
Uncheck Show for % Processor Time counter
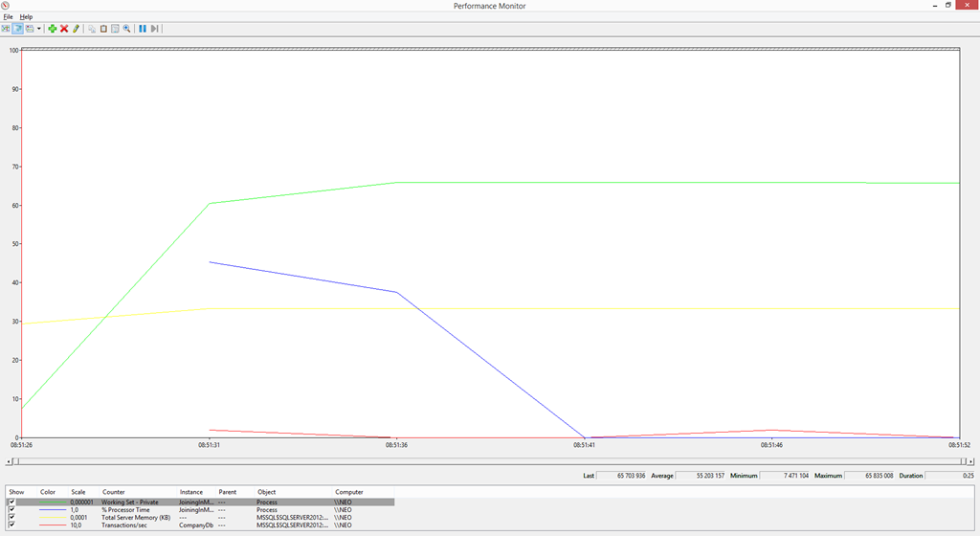click(x=11, y=509)
